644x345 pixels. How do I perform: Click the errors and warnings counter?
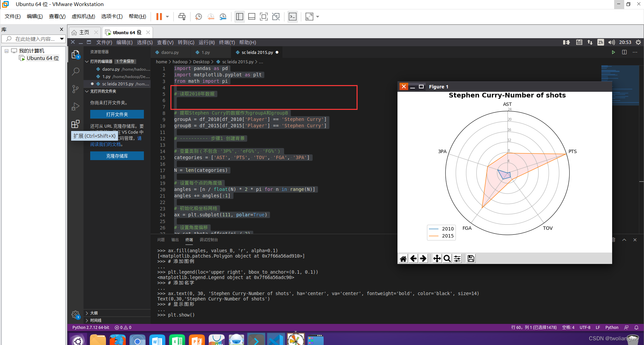(123, 328)
